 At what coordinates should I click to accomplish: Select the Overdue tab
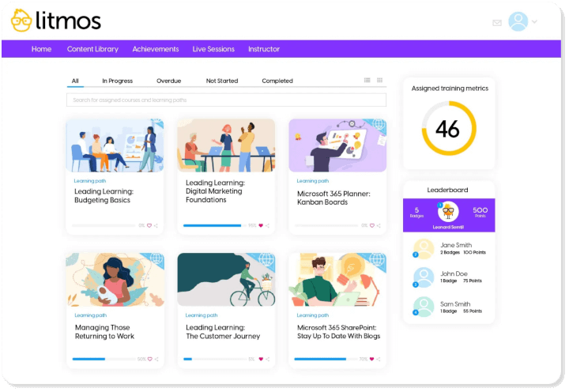(169, 81)
